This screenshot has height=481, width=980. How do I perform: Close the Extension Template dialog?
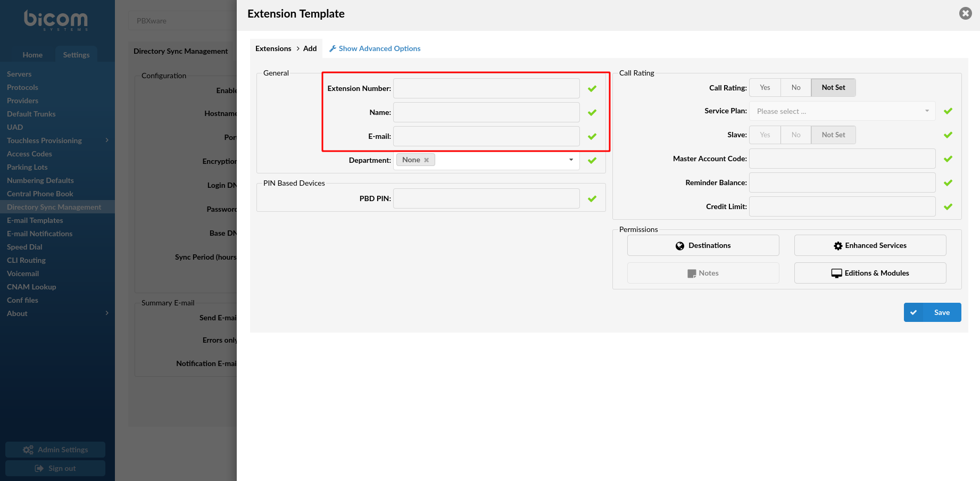[966, 13]
